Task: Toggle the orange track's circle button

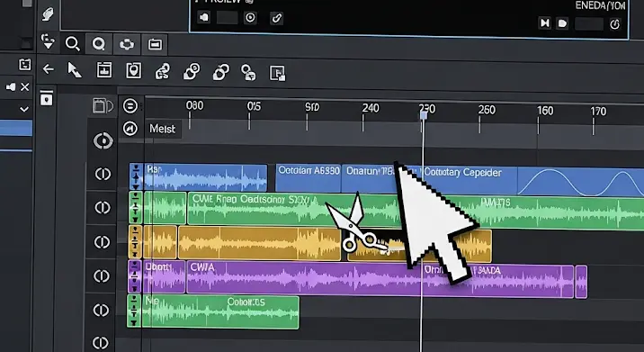Action: (103, 242)
